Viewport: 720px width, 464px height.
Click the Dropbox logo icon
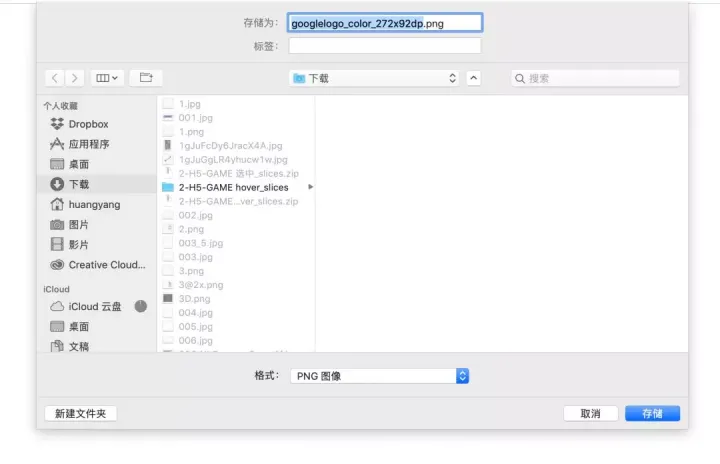(x=57, y=124)
